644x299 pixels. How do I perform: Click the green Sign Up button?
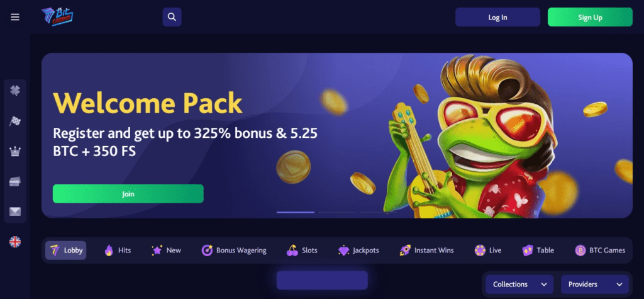590,17
